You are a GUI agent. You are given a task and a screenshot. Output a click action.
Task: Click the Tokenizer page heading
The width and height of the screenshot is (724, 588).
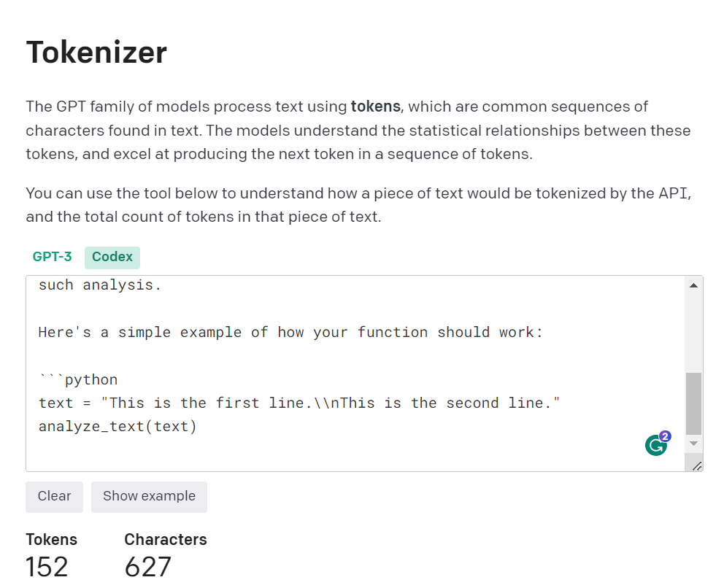(x=96, y=52)
